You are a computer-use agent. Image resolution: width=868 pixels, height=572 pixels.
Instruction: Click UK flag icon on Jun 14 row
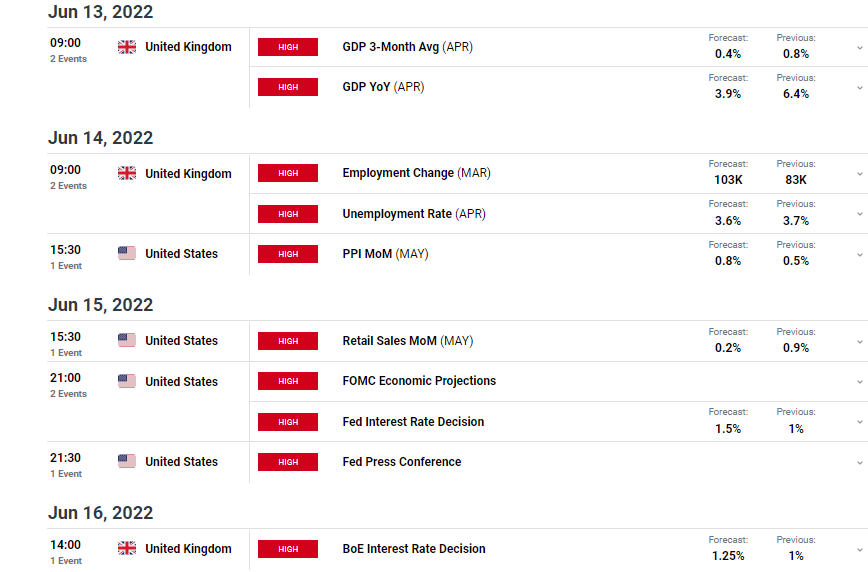[x=127, y=173]
